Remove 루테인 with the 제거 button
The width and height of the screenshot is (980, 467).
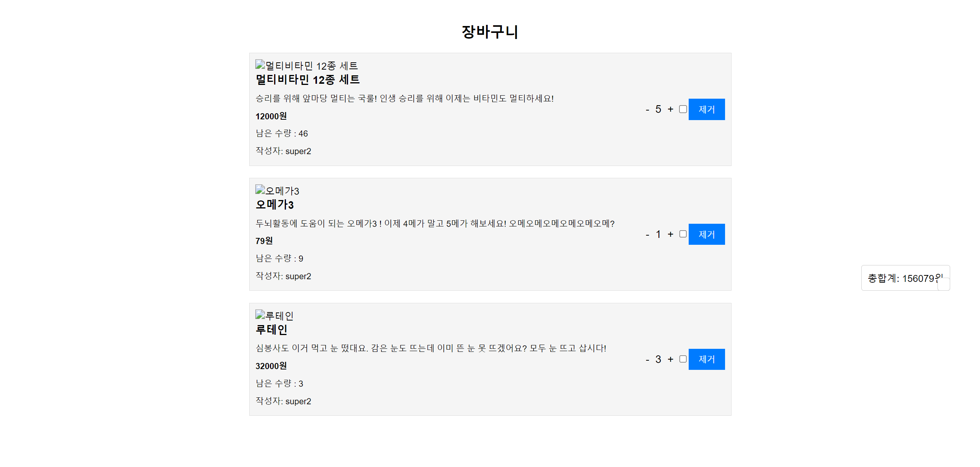[706, 360]
